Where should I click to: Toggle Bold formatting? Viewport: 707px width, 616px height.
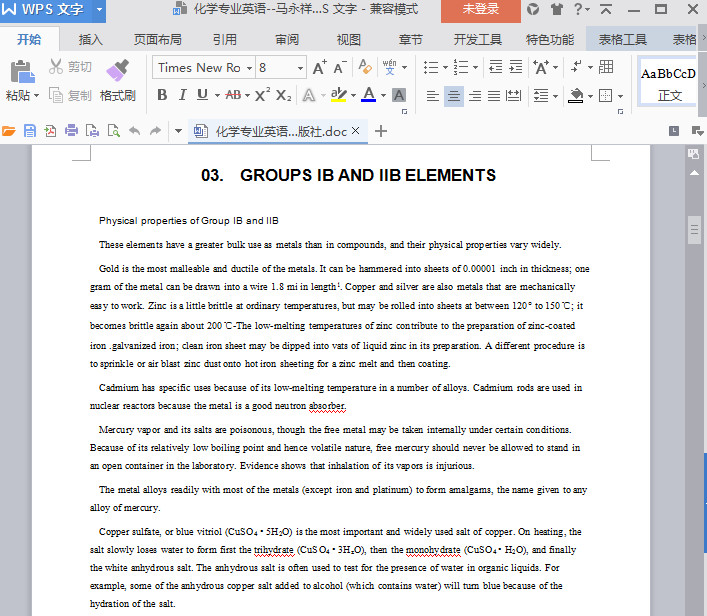pos(162,95)
